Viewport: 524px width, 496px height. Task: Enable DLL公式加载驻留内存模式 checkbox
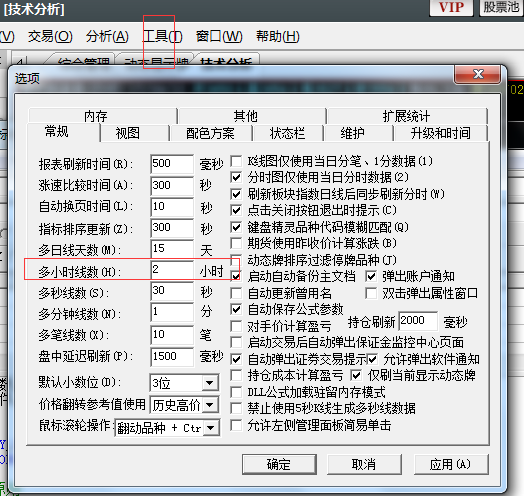pos(236,392)
